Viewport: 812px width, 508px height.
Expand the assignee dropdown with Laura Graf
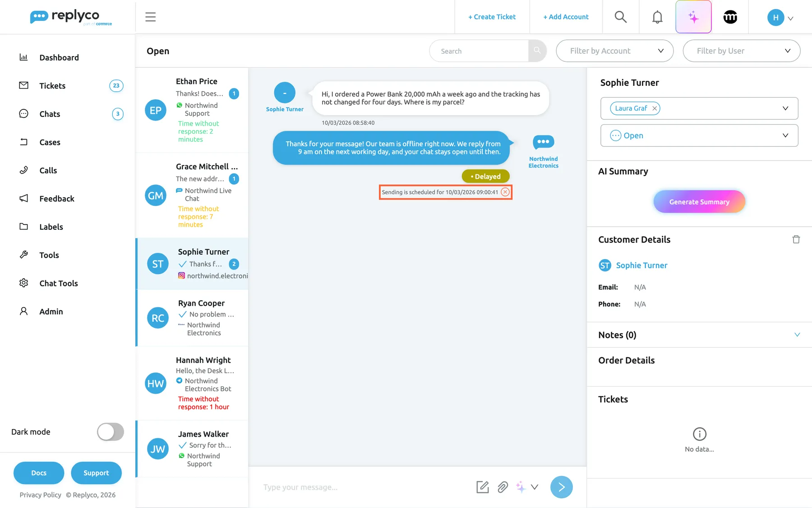point(785,108)
